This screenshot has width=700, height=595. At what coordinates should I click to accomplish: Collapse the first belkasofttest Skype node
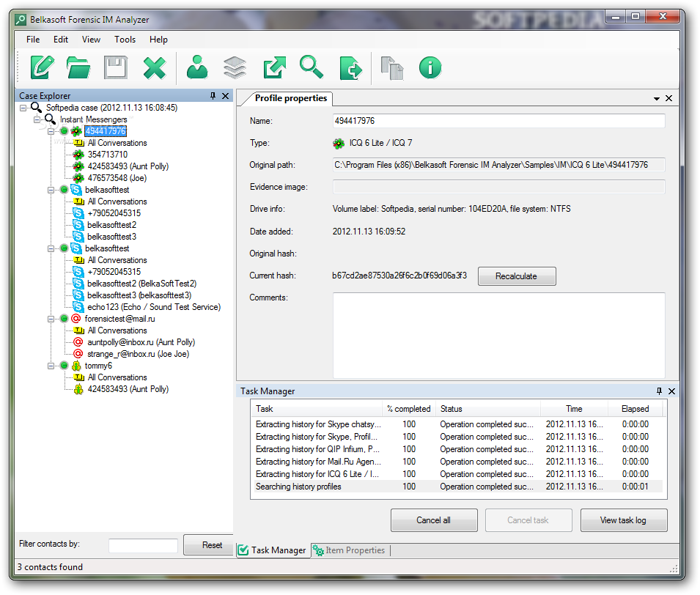[51, 190]
